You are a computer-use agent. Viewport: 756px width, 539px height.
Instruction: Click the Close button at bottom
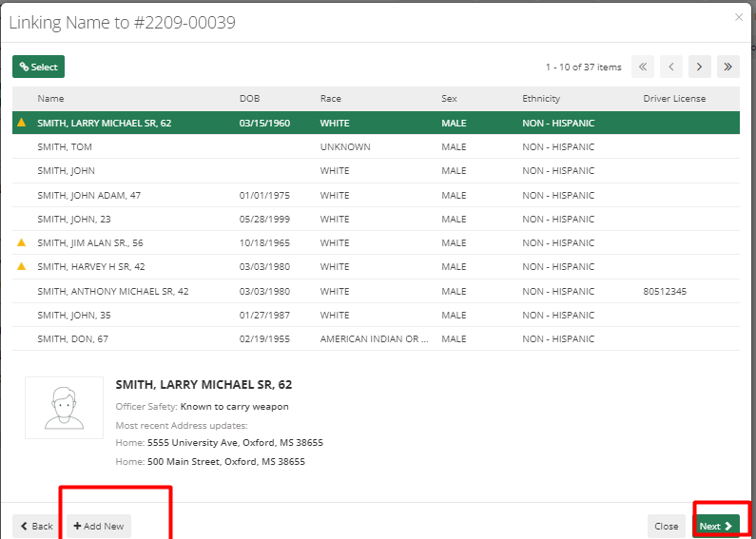667,526
